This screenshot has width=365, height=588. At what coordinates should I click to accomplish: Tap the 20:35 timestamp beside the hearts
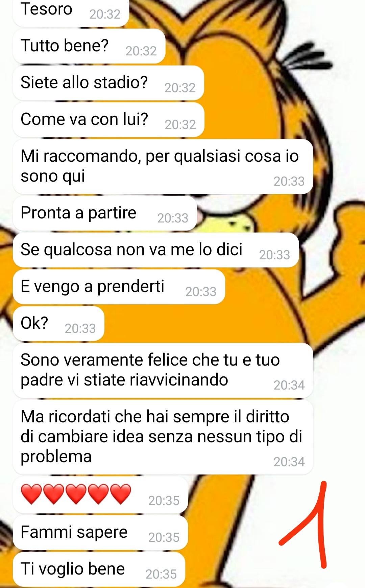pos(164,501)
